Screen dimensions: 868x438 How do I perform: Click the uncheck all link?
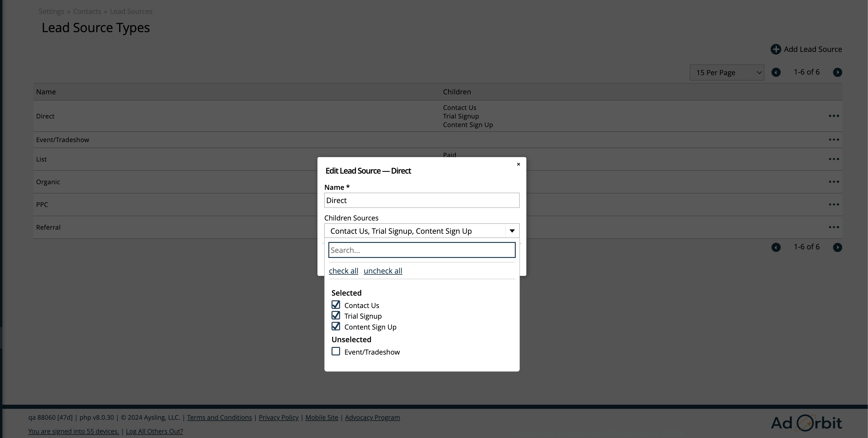[x=383, y=271]
